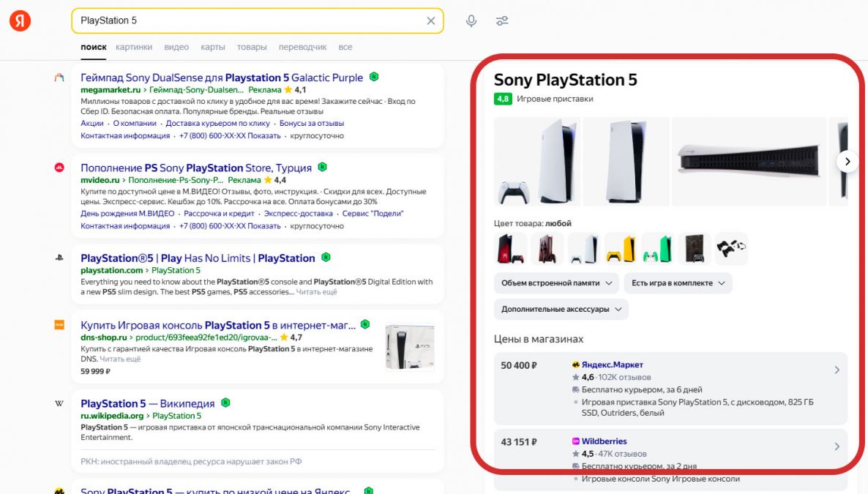Click the megamarket favicon icon
Image resolution: width=868 pixels, height=494 pixels.
pyautogui.click(x=59, y=78)
